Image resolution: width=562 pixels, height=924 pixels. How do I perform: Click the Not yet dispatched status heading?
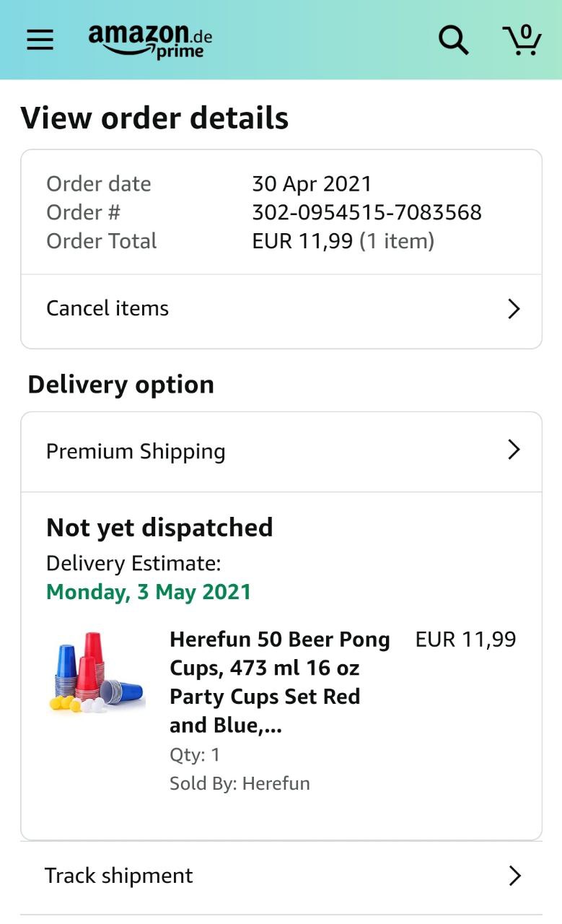point(159,528)
